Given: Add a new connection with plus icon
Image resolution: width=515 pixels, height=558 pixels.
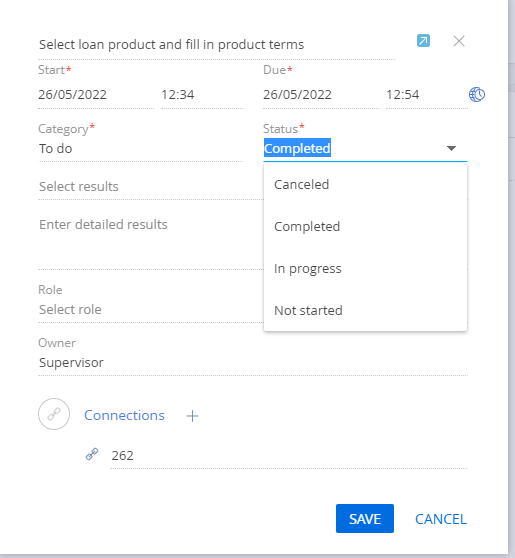Looking at the screenshot, I should 192,416.
